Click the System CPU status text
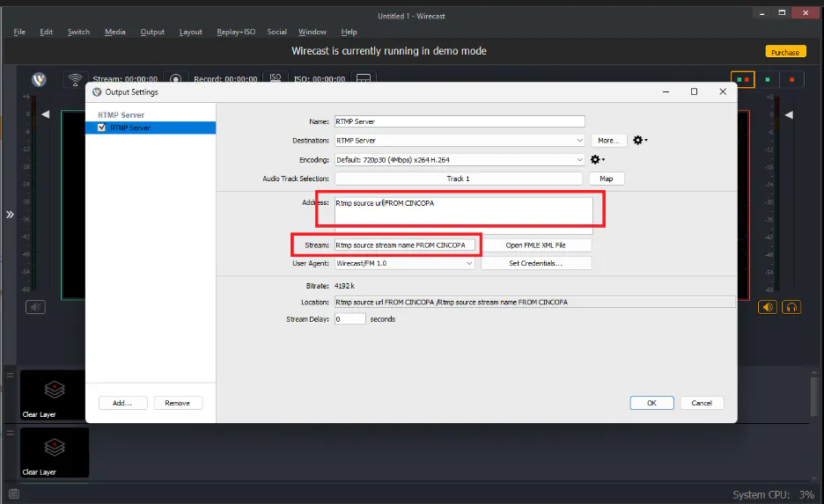Image resolution: width=824 pixels, height=504 pixels. (774, 494)
